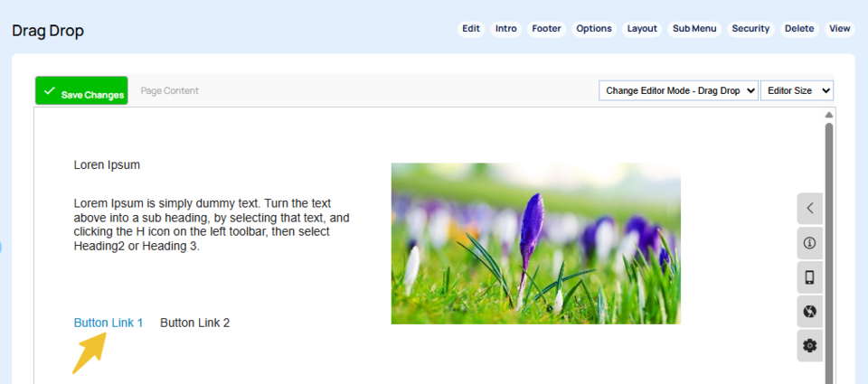Screen dimensions: 868x384
Task: Click the Button Link 1 hyperlink
Action: click(x=108, y=323)
